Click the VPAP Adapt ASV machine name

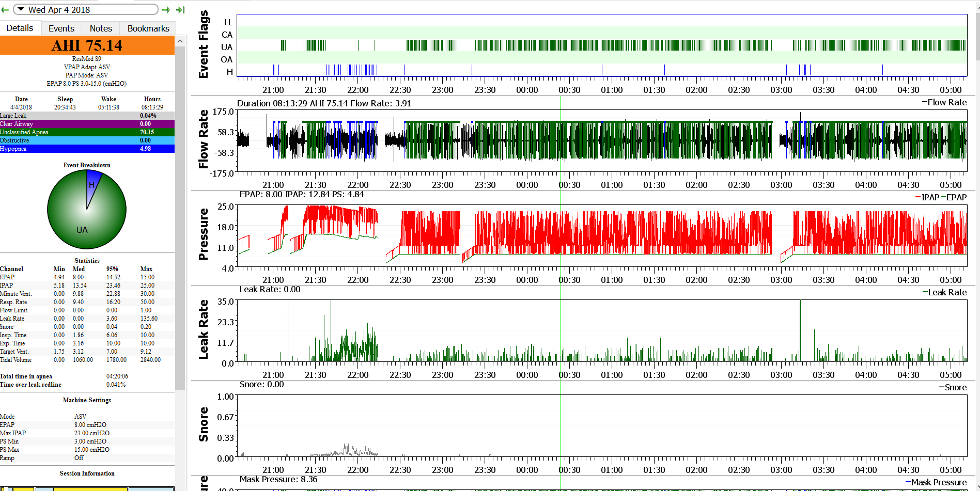tap(87, 67)
